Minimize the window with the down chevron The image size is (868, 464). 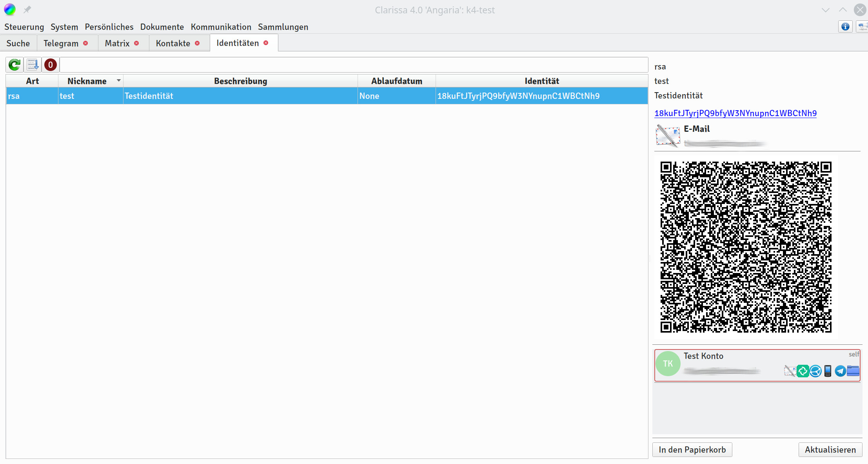[x=826, y=10]
